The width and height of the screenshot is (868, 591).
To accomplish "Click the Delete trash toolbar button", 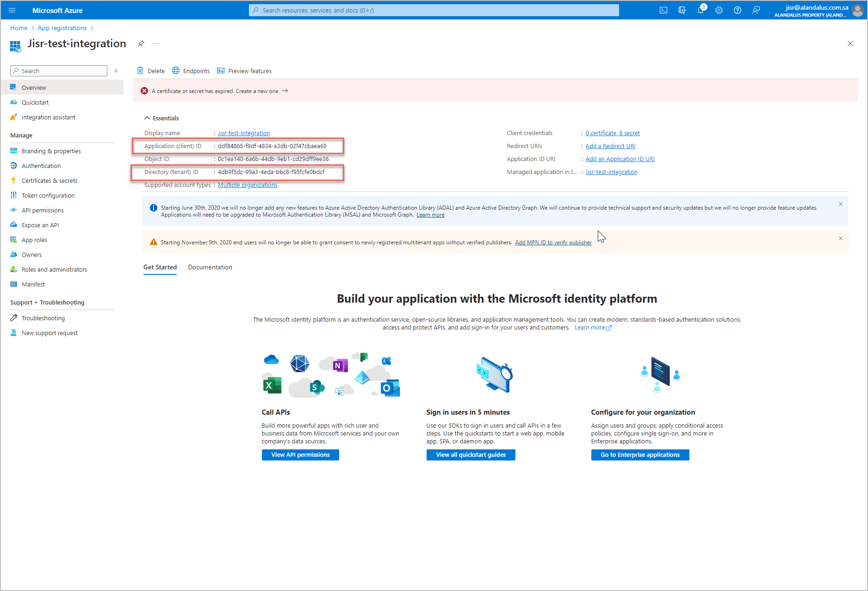I will [x=151, y=71].
